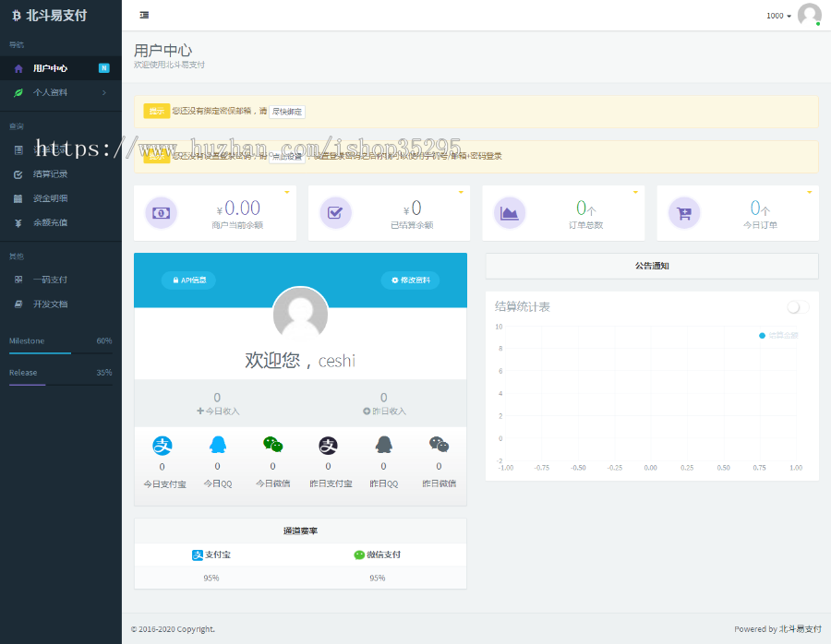Click the blue 今日QQ penguin icon
The width and height of the screenshot is (831, 644).
tap(217, 446)
